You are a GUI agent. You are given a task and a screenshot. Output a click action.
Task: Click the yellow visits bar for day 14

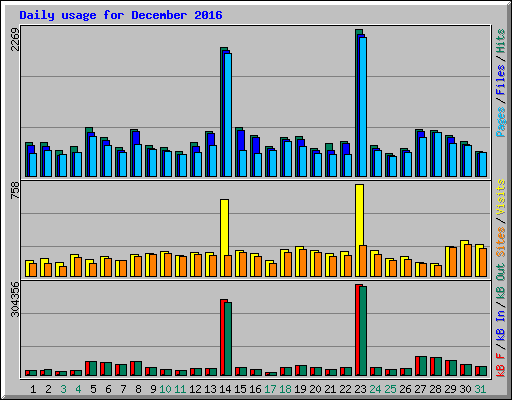point(224,238)
